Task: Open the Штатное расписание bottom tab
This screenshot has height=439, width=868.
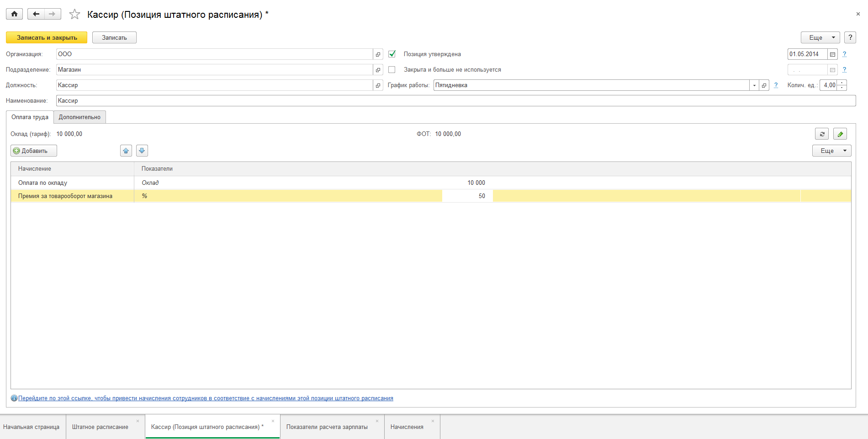Action: (x=100, y=427)
